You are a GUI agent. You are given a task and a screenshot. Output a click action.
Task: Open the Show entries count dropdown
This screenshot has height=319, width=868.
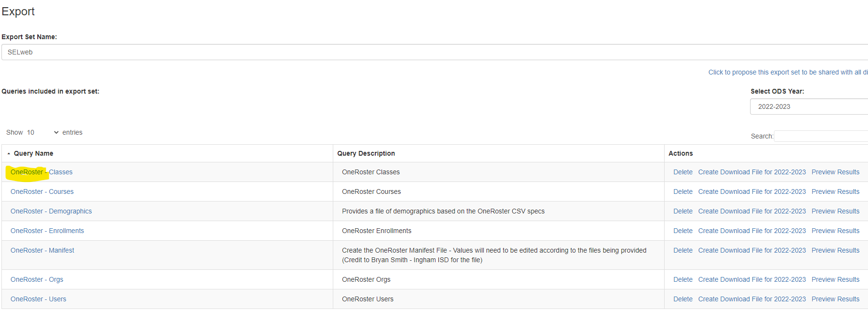pyautogui.click(x=42, y=132)
